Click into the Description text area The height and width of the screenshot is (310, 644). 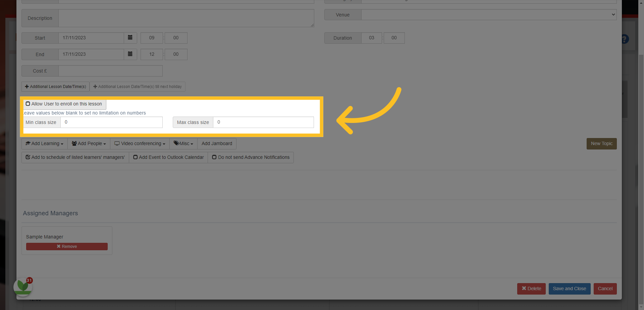tap(186, 18)
